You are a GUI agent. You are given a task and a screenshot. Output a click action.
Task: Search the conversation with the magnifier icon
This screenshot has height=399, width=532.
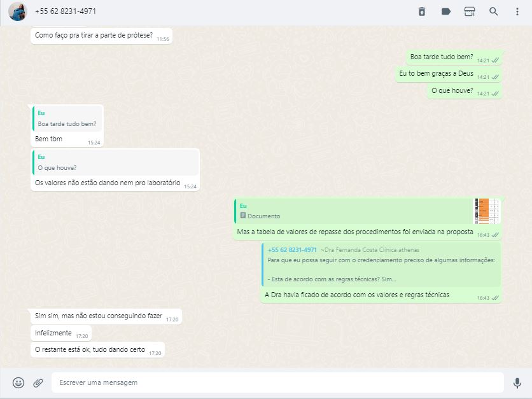(493, 11)
